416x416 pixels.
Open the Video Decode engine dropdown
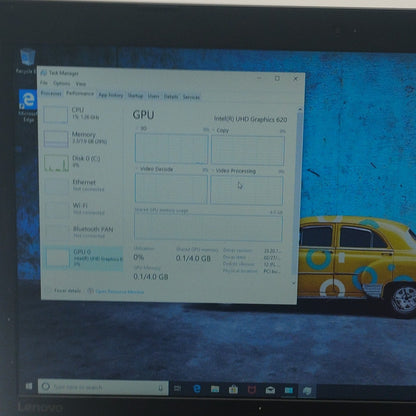coord(154,169)
